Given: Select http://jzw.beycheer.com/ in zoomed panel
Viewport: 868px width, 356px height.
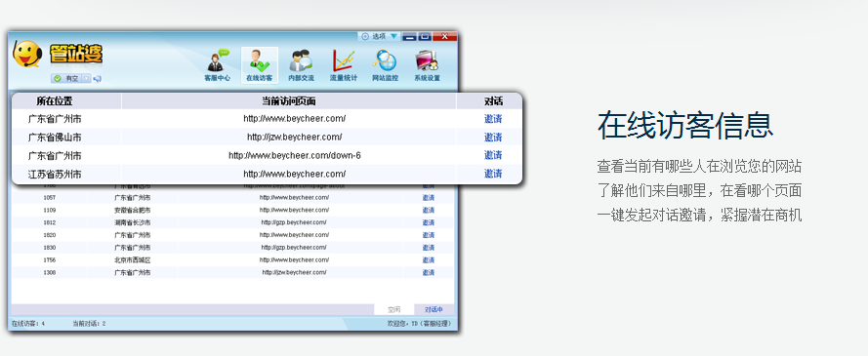Looking at the screenshot, I should point(295,138).
